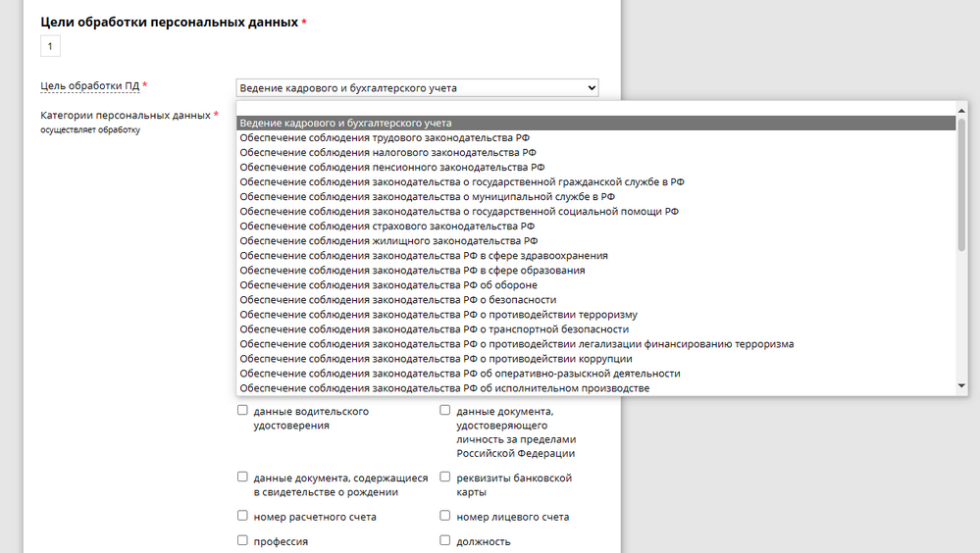Image resolution: width=980 pixels, height=553 pixels.
Task: Enable "реквизиты банковской карты" checkbox
Action: coord(445,478)
